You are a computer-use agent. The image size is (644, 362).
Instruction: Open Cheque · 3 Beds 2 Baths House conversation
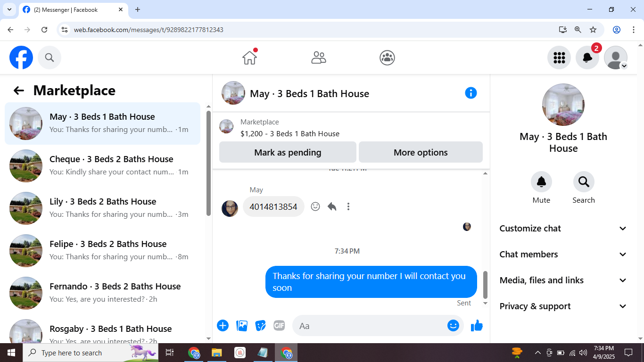pos(103,166)
